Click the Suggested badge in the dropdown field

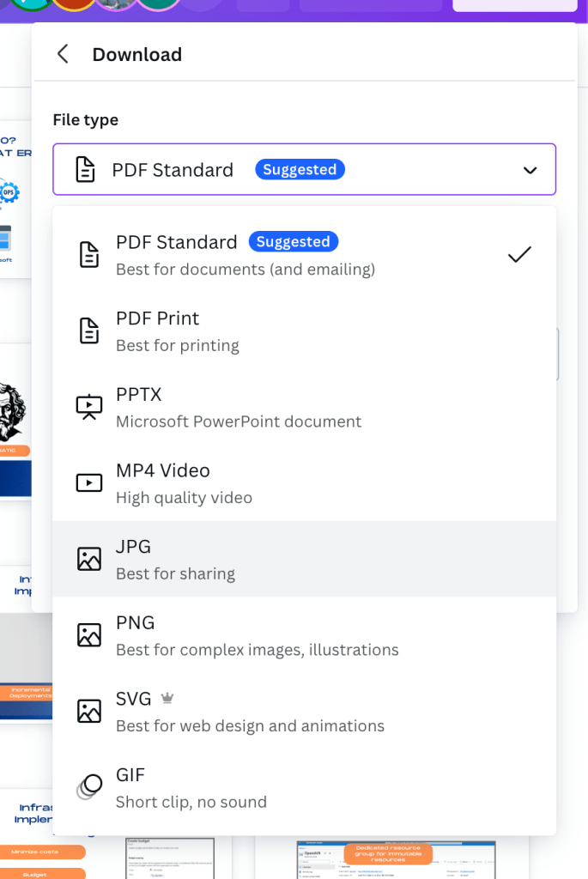pos(300,169)
